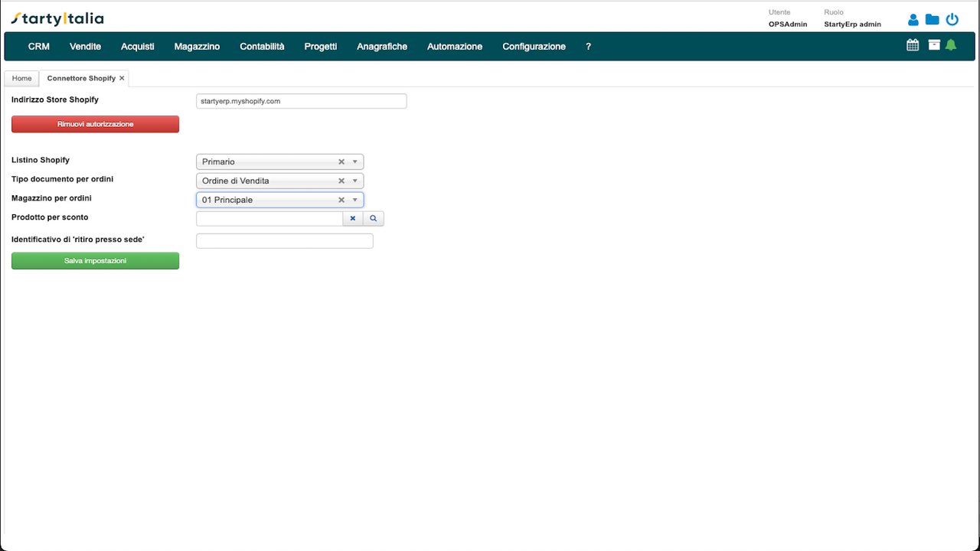
Task: Open the Acquisti menu
Action: click(x=138, y=46)
